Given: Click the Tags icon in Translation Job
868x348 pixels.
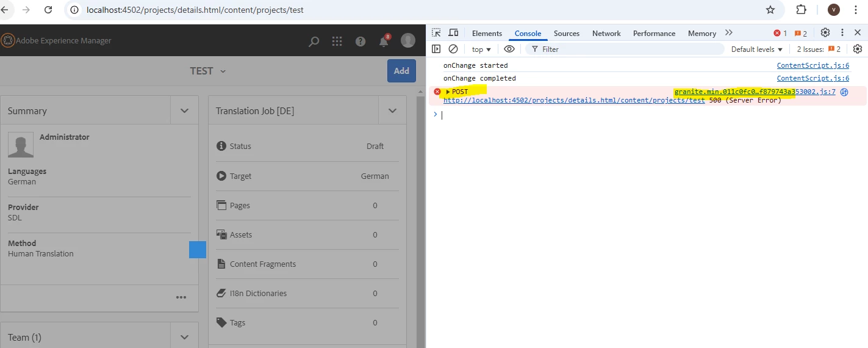Looking at the screenshot, I should (x=221, y=322).
